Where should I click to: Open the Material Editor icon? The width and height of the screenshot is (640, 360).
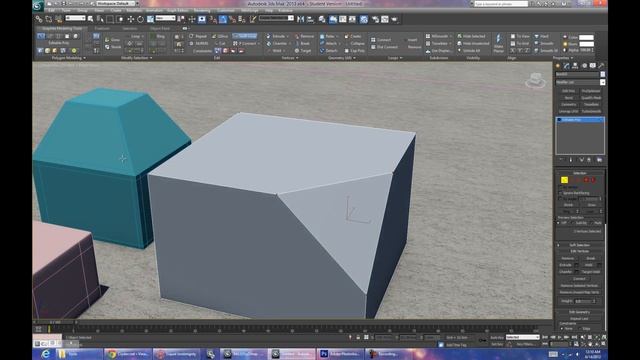click(x=364, y=19)
